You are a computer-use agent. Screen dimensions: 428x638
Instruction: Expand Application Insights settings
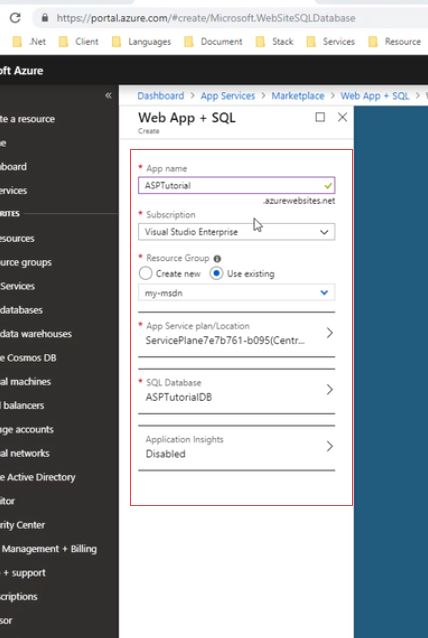coord(236,446)
